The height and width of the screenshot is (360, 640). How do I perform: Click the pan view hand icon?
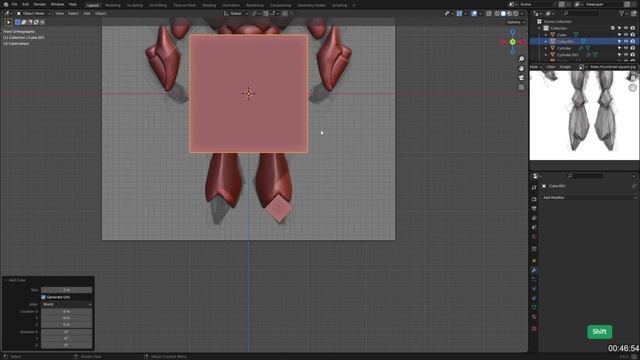[521, 69]
